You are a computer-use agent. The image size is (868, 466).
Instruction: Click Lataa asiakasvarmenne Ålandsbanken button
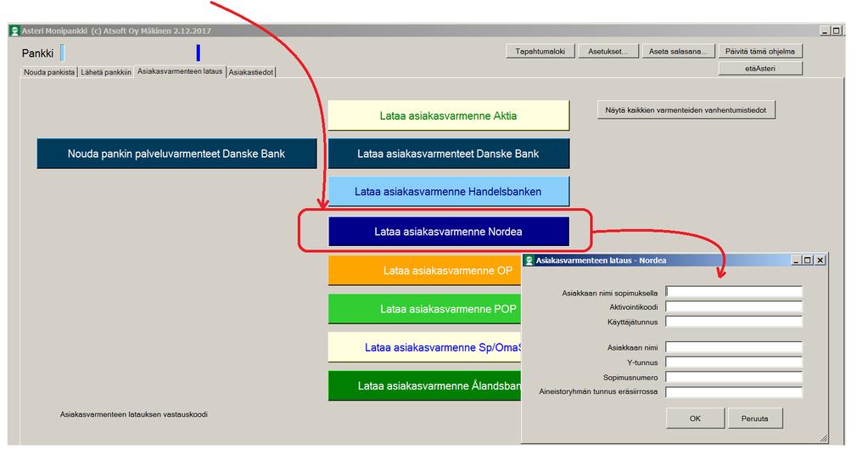pos(425,385)
